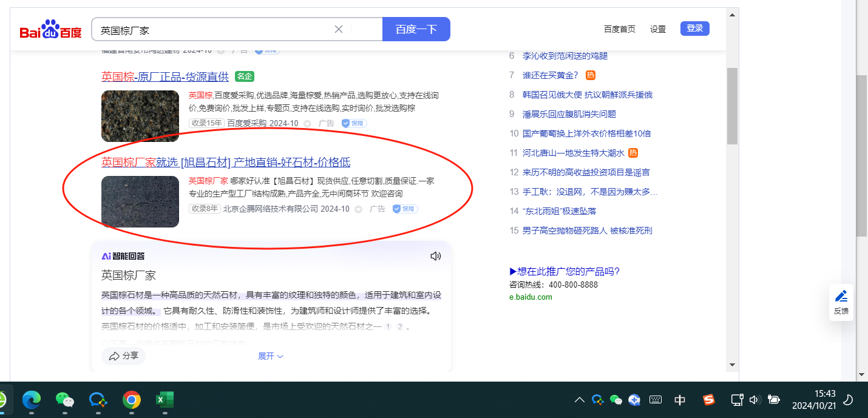Open WeChat from the taskbar
Image resolution: width=868 pixels, height=418 pixels.
[64, 400]
